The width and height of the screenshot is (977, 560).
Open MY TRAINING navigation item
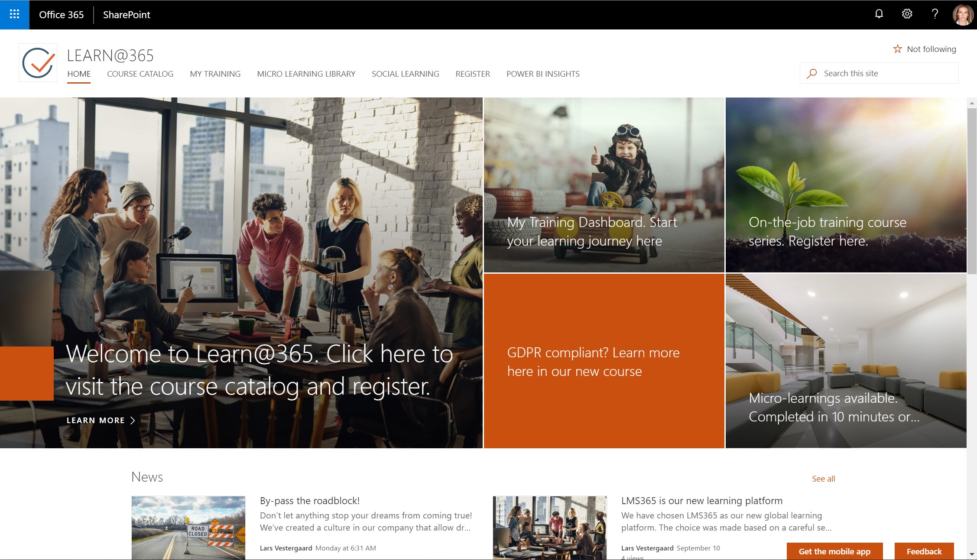point(215,74)
